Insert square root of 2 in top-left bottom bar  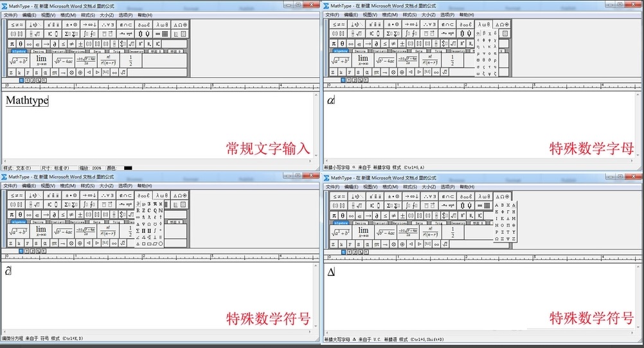point(123,72)
